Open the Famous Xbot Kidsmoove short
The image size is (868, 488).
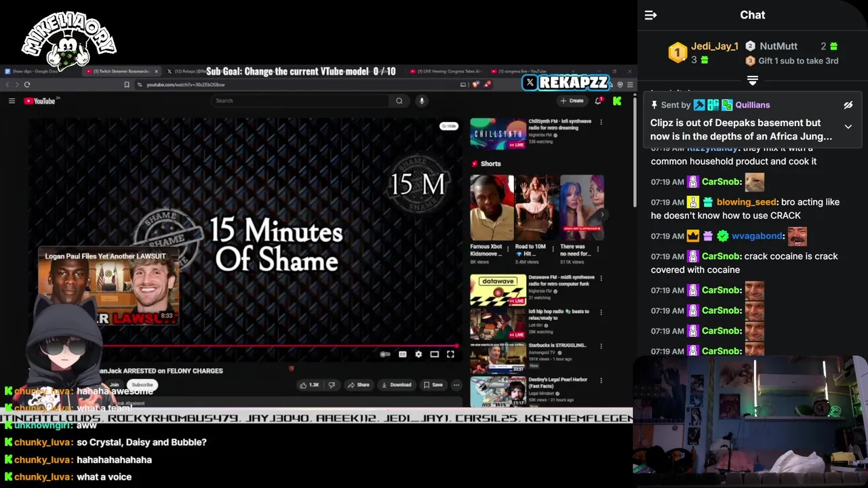[x=492, y=209]
